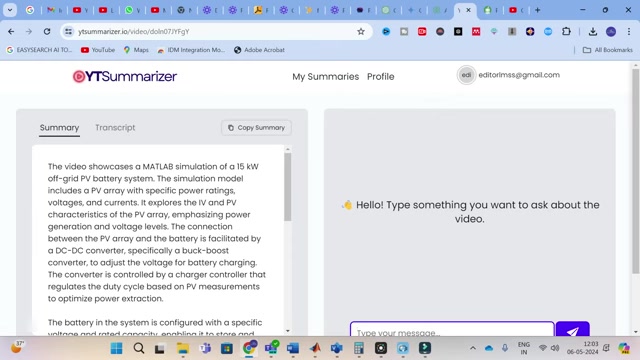Click the user avatar next to email
Image resolution: width=640 pixels, height=360 pixels.
click(x=466, y=75)
